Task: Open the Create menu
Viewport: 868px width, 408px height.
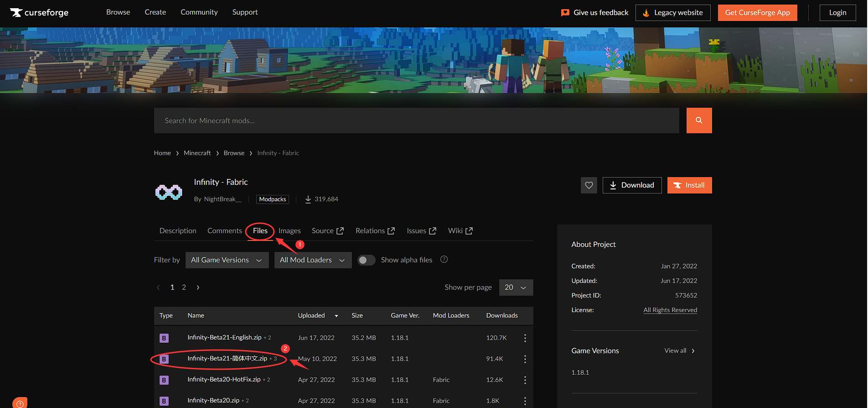Action: coord(155,12)
